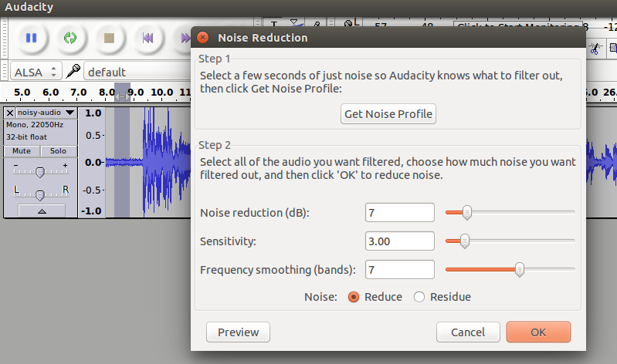617x364 pixels.
Task: Solo the noisy-audio track
Action: [58, 151]
